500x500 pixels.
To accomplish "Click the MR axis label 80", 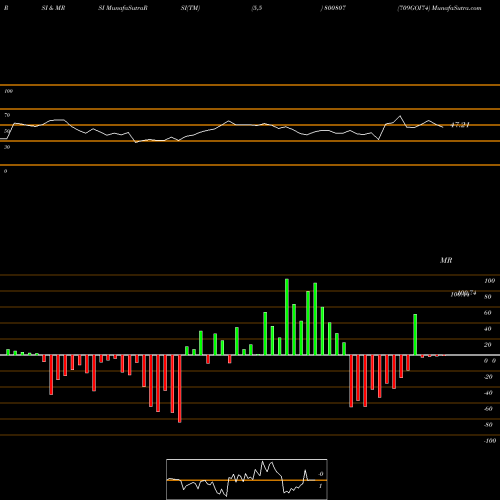I will pyautogui.click(x=488, y=297).
